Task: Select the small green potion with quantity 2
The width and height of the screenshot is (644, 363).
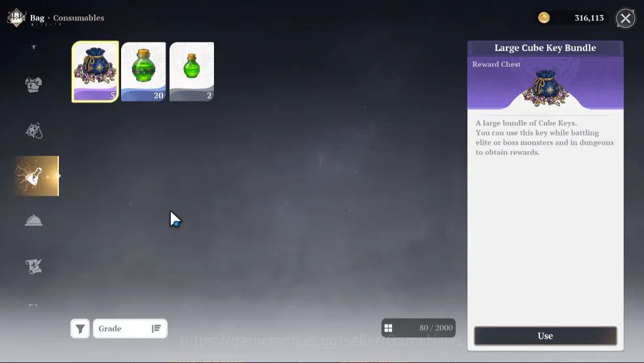Action: tap(192, 71)
